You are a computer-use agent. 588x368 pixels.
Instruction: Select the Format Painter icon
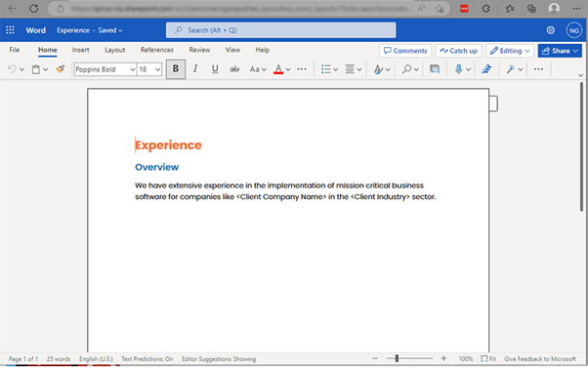tap(60, 69)
